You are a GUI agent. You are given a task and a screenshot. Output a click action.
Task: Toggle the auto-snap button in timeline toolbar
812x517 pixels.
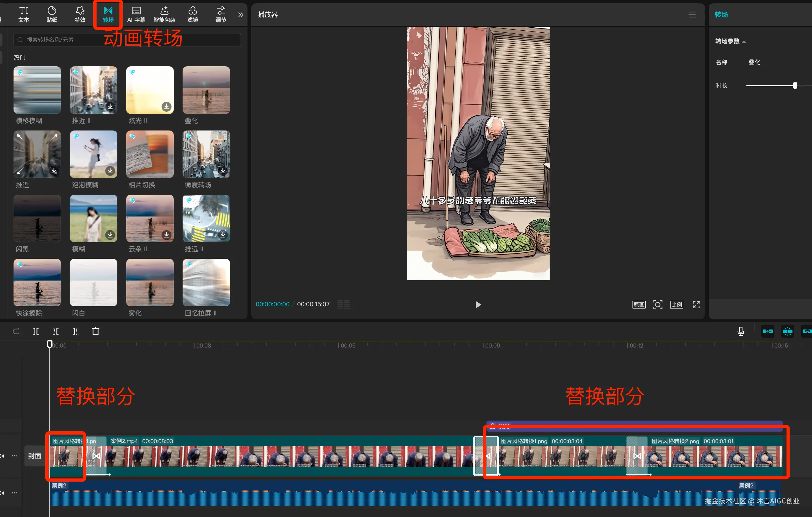pos(787,331)
